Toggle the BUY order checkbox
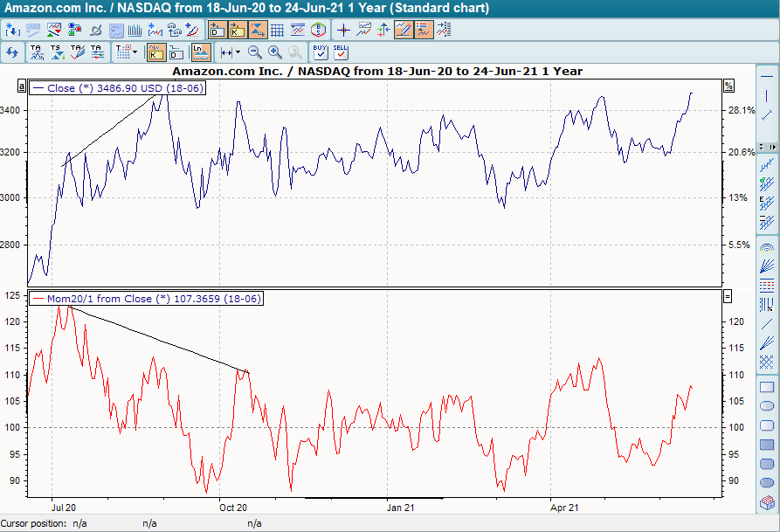 click(320, 52)
